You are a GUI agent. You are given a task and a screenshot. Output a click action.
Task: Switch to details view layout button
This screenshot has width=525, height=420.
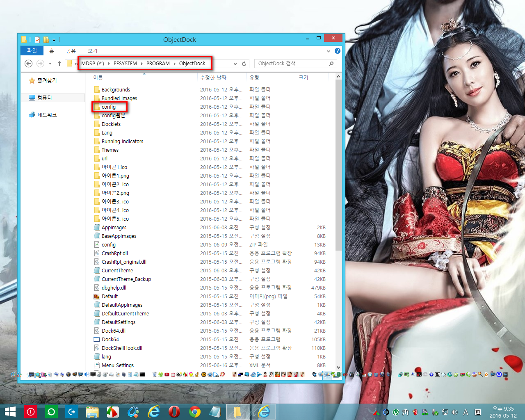pos(327,375)
